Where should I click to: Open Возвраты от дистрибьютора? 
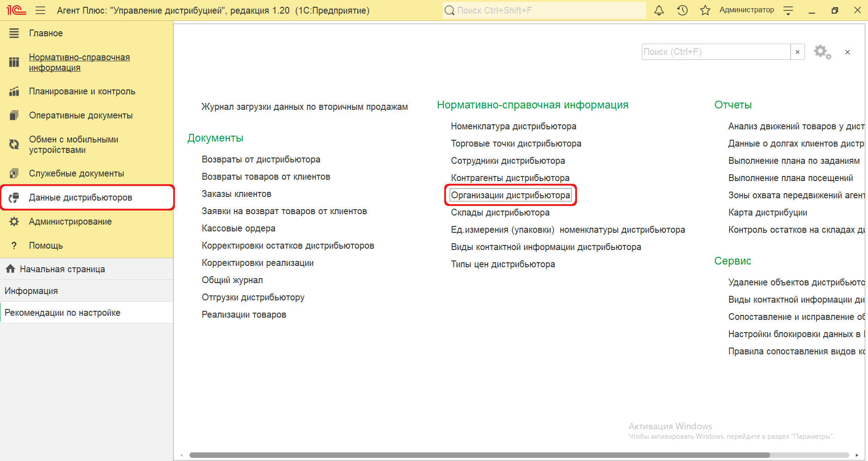[x=261, y=159]
